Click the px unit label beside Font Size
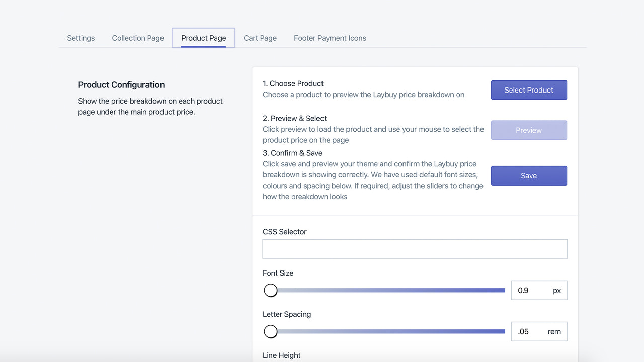Screen dimensions: 644x362 pyautogui.click(x=556, y=290)
